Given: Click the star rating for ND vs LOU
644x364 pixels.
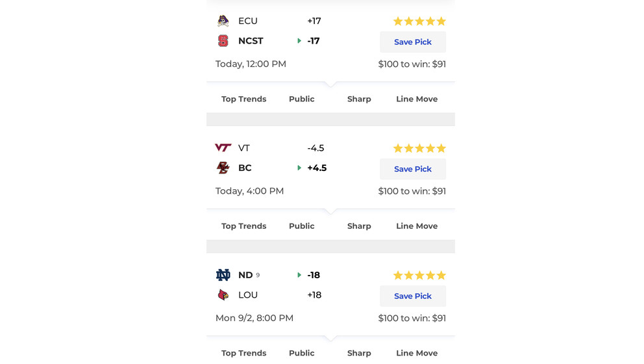Looking at the screenshot, I should tap(419, 275).
